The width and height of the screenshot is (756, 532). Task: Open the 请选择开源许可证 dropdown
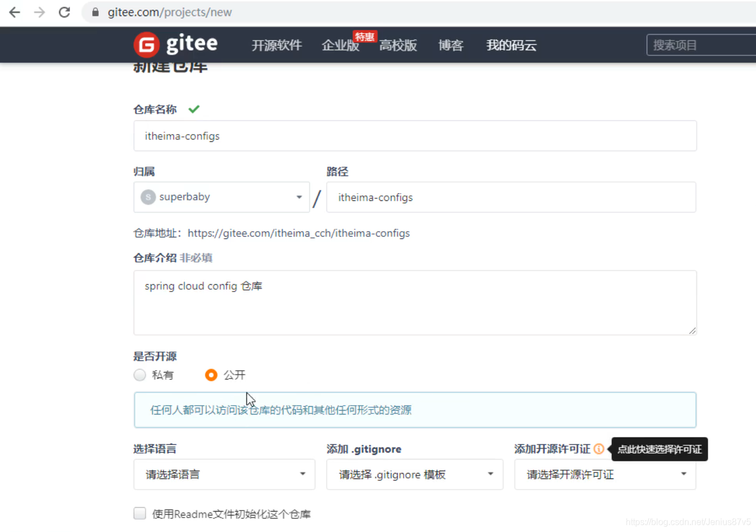pyautogui.click(x=605, y=475)
